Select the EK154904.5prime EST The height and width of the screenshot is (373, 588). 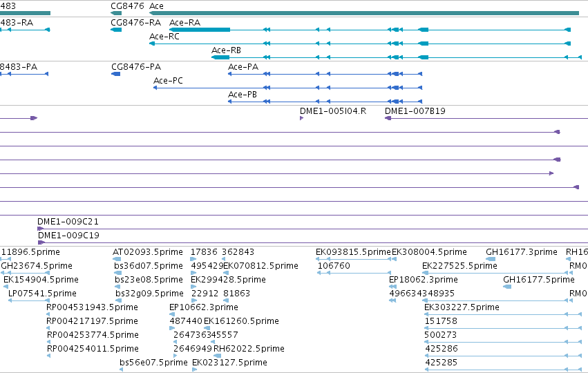pos(41,280)
